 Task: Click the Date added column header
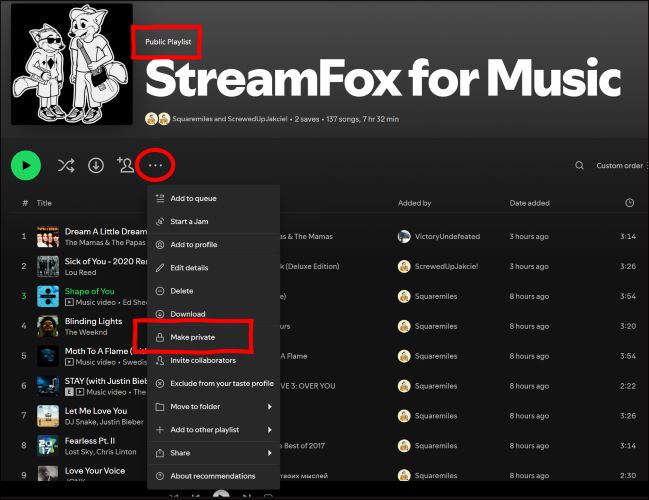[x=529, y=203]
